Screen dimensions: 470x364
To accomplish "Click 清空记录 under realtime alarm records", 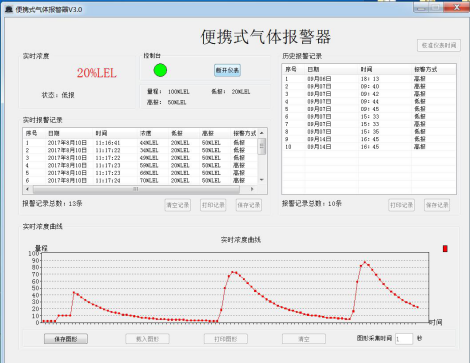I will click(x=178, y=205).
